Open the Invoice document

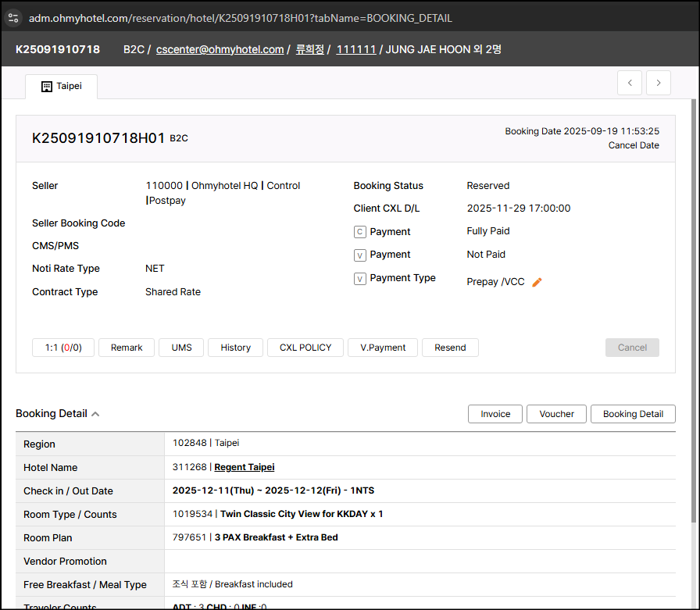495,414
